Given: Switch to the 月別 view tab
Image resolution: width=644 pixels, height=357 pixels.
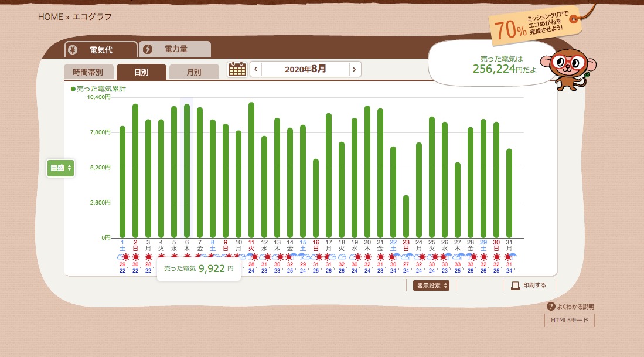Looking at the screenshot, I should (x=194, y=72).
